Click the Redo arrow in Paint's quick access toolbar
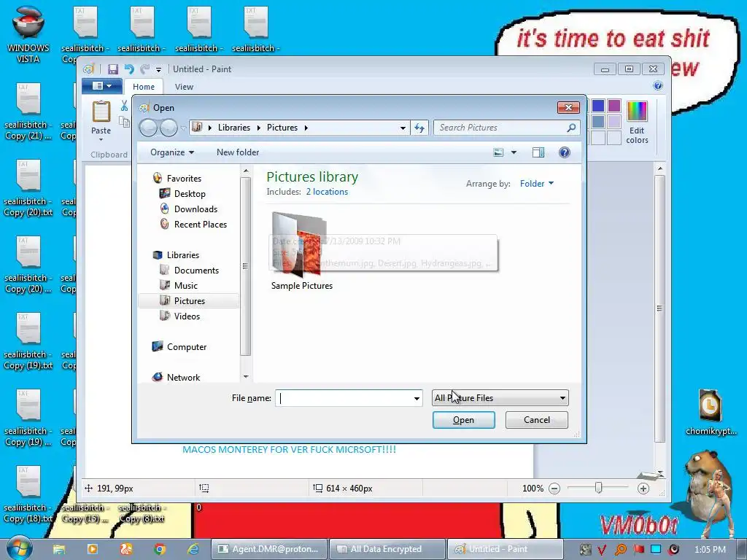 (x=145, y=69)
